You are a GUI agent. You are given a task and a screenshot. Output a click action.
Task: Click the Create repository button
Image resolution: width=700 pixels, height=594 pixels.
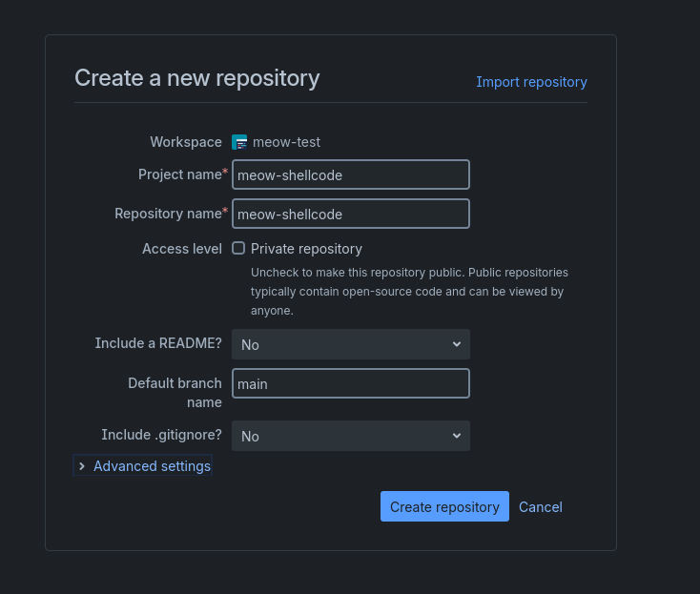(x=444, y=506)
